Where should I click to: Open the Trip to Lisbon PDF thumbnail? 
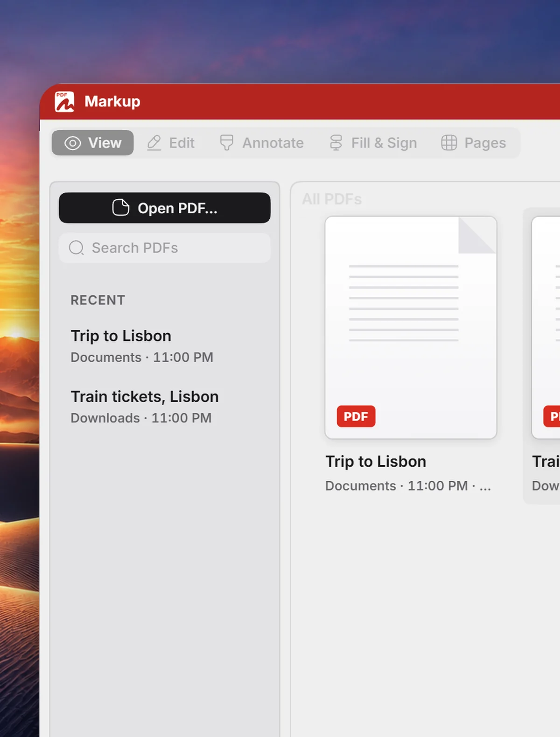tap(411, 327)
